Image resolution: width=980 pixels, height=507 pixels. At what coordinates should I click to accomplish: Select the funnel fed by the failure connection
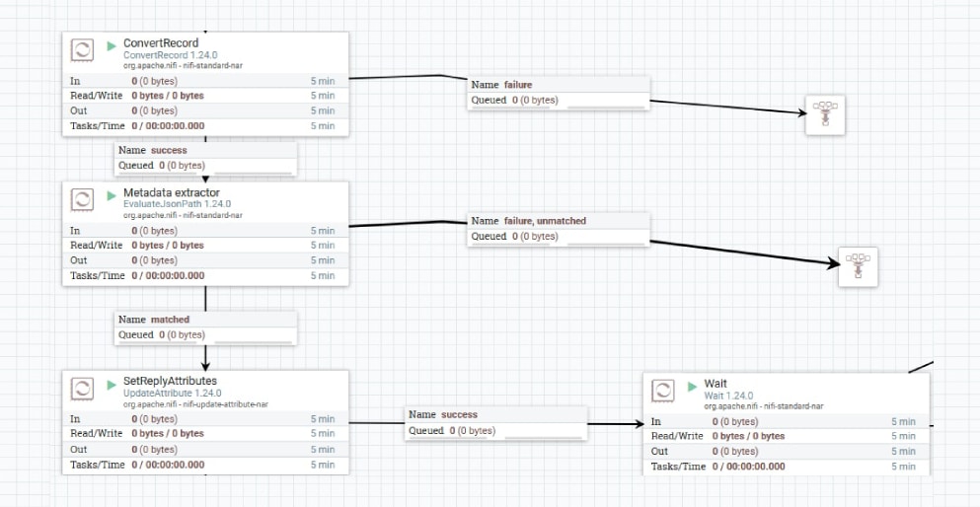[821, 115]
